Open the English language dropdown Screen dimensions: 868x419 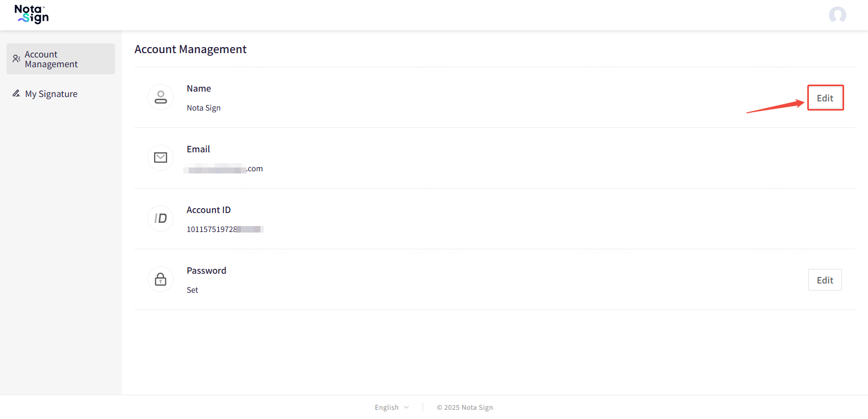point(387,408)
